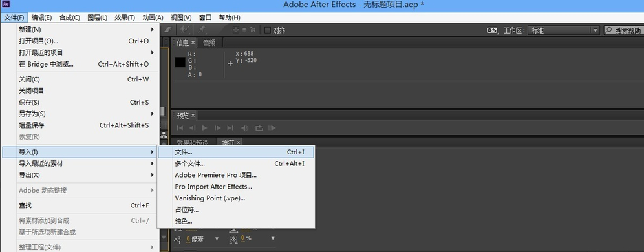The image size is (644, 252).
Task: Mute audio with the speaker icon
Action: coord(245,128)
